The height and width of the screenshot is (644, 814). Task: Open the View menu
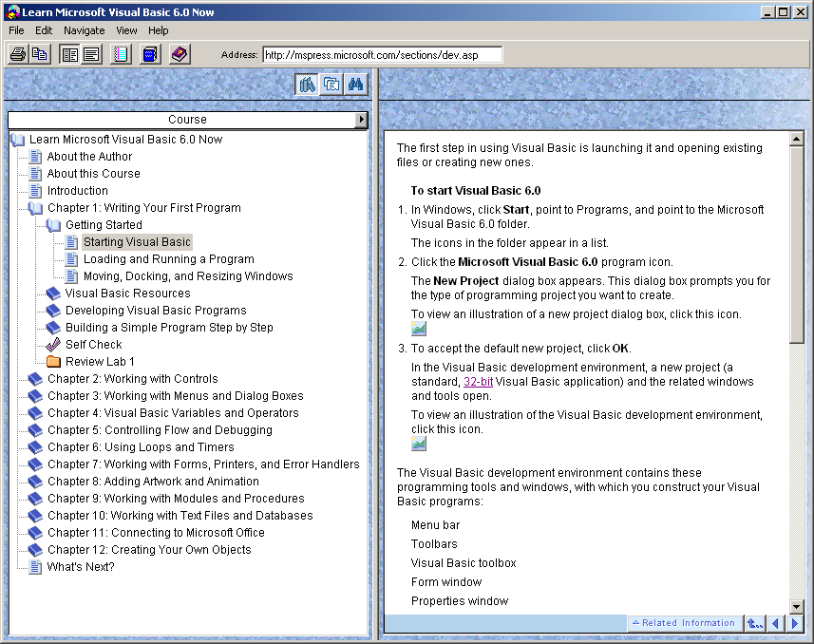pos(126,30)
